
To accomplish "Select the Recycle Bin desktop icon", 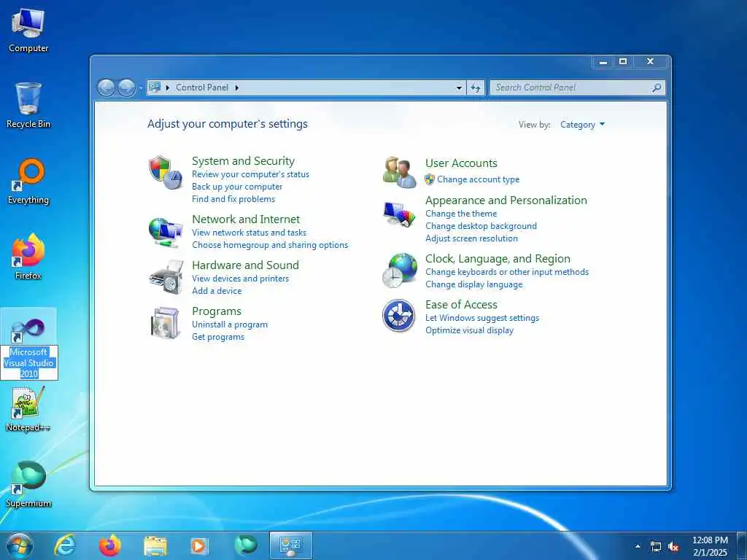I will pos(28,106).
